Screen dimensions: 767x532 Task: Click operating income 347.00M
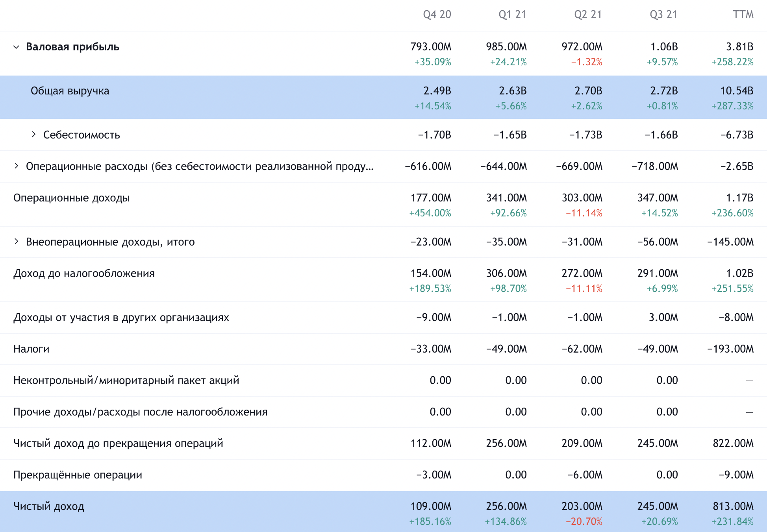tap(658, 198)
